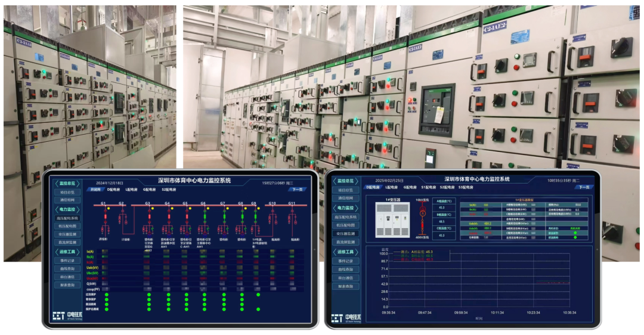Expand 监控总览 section on the 2024 screen
Image resolution: width=644 pixels, height=335 pixels.
pos(67,183)
